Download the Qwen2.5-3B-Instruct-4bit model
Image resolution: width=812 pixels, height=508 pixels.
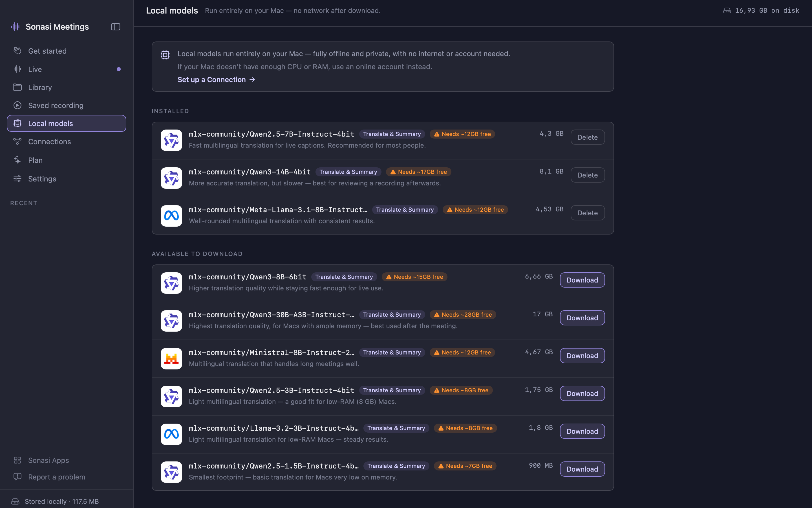[x=582, y=393]
